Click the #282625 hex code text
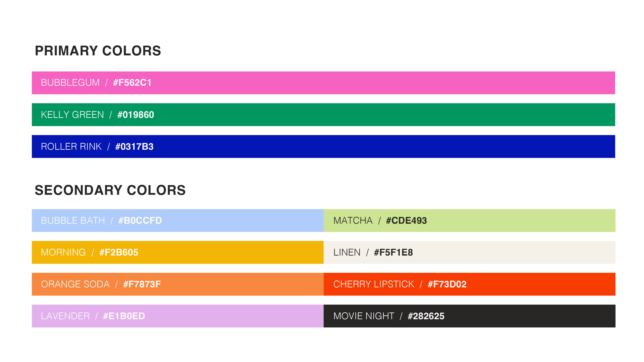Image resolution: width=644 pixels, height=362 pixels. 426,316
